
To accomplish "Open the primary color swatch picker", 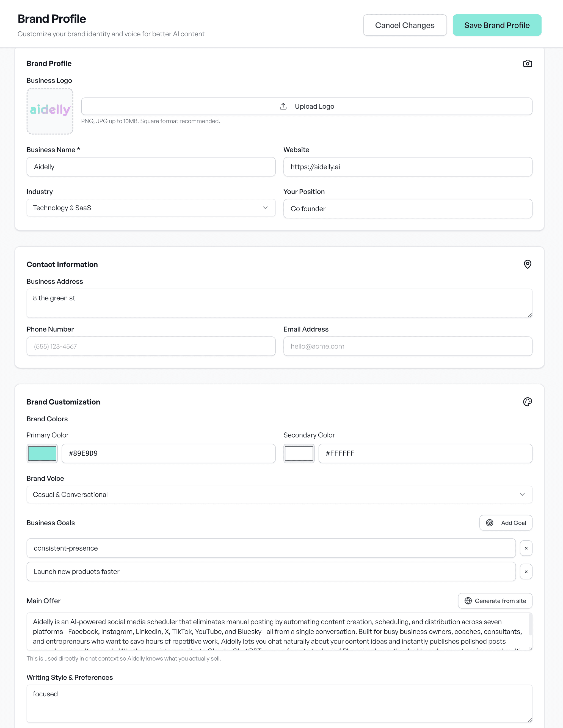I will click(42, 453).
